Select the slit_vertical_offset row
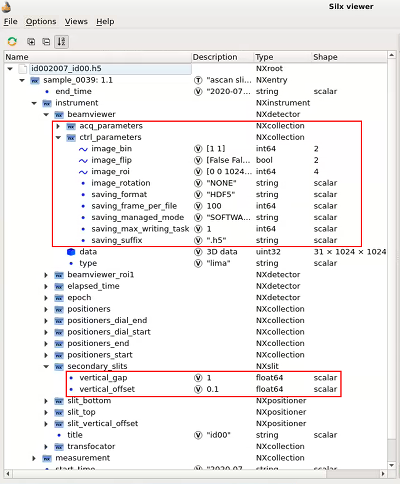Viewport: 400px width, 484px height. click(x=196, y=424)
